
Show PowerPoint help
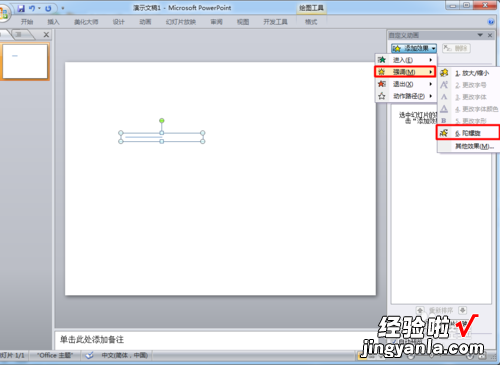(491, 22)
